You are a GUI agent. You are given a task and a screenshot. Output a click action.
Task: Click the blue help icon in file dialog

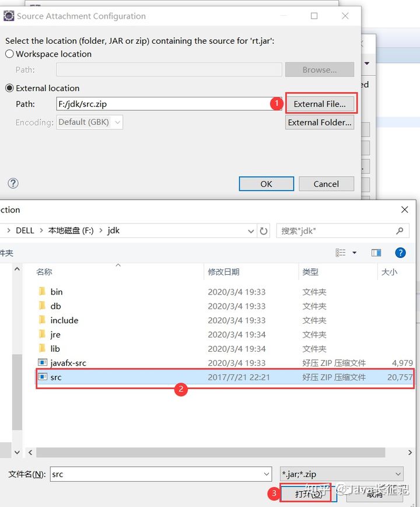[400, 253]
